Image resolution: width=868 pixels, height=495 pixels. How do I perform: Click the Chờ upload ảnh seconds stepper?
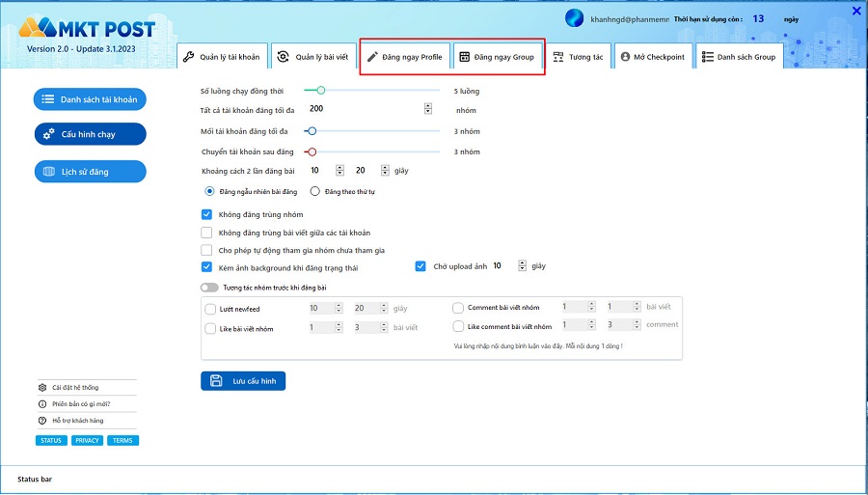tap(523, 266)
